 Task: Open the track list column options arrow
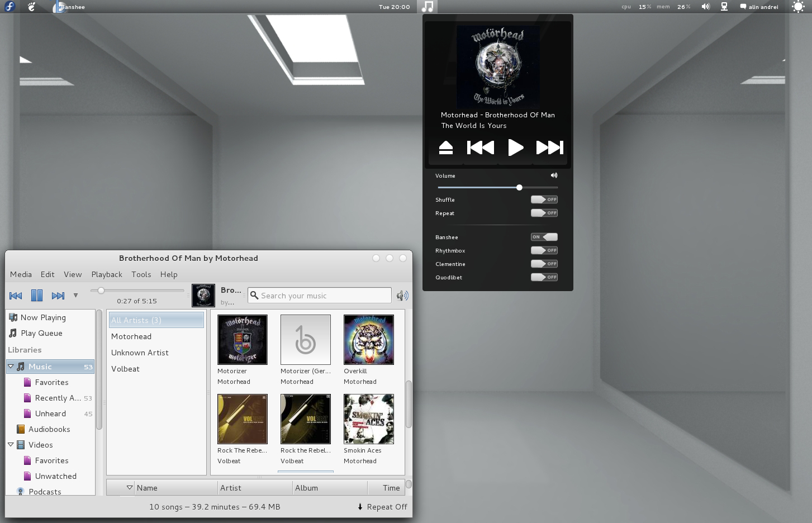pos(130,488)
